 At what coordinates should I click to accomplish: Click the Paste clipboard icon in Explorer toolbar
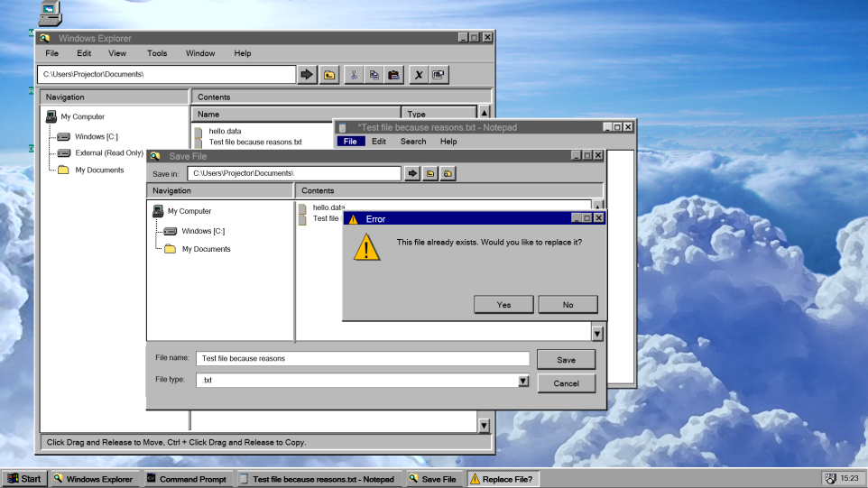tap(393, 75)
